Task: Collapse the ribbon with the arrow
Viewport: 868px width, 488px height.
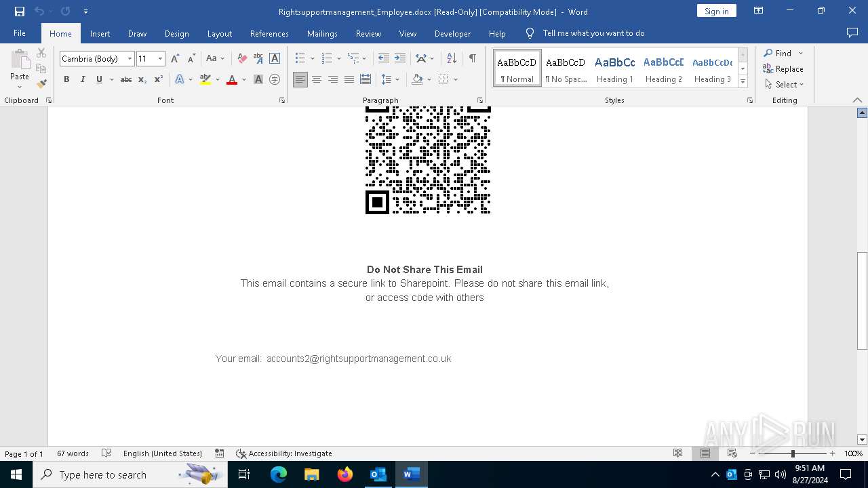Action: coord(857,100)
